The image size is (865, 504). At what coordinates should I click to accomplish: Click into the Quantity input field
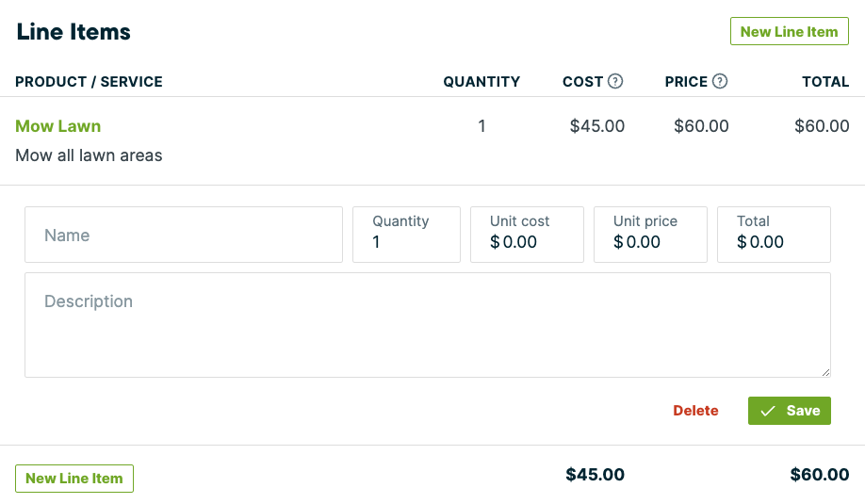pos(406,242)
